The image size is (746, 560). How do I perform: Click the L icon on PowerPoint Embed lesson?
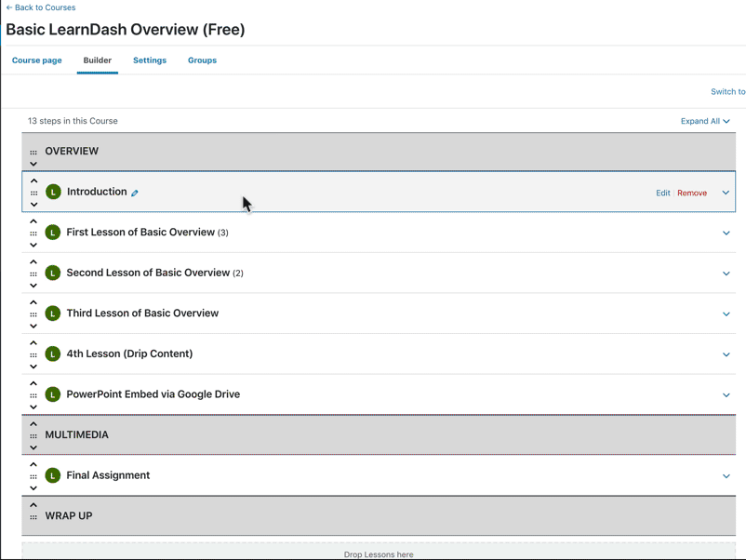tap(53, 394)
